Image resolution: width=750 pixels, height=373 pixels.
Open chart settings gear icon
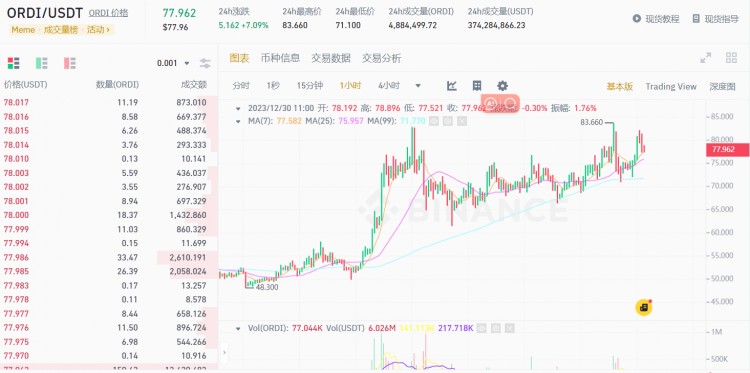coord(502,86)
